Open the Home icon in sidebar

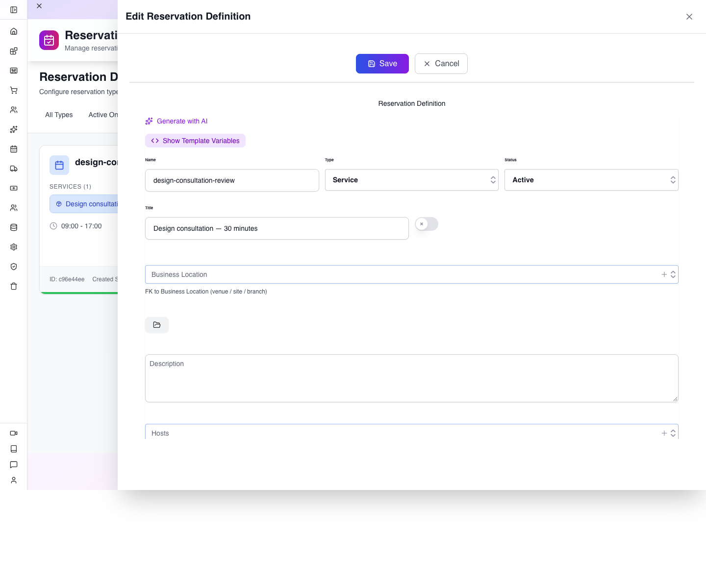(14, 31)
